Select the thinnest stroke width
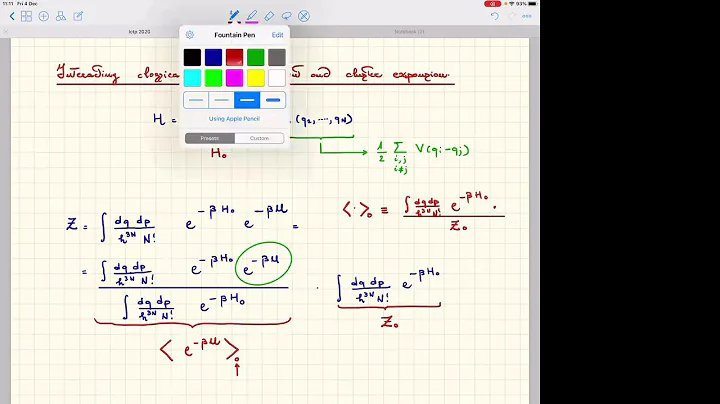The image size is (720, 404). [x=196, y=100]
